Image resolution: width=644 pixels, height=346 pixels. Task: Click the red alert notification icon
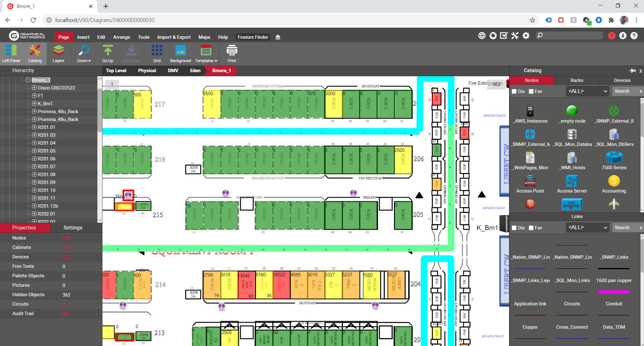click(612, 36)
